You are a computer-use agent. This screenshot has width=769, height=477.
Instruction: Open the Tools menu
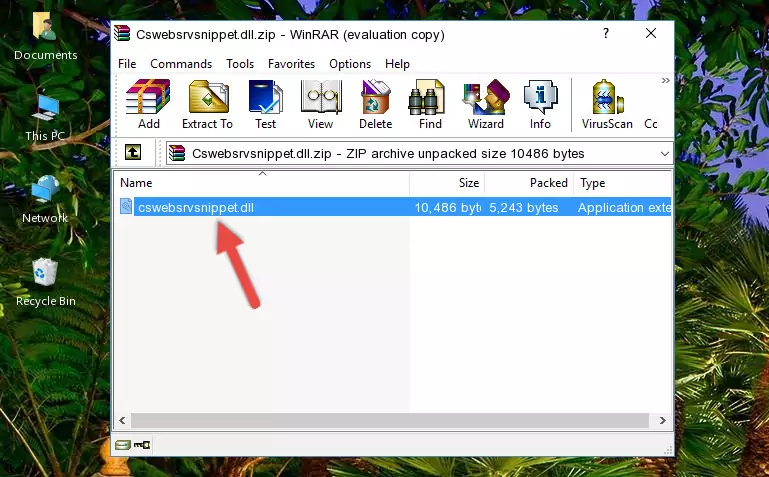[240, 64]
